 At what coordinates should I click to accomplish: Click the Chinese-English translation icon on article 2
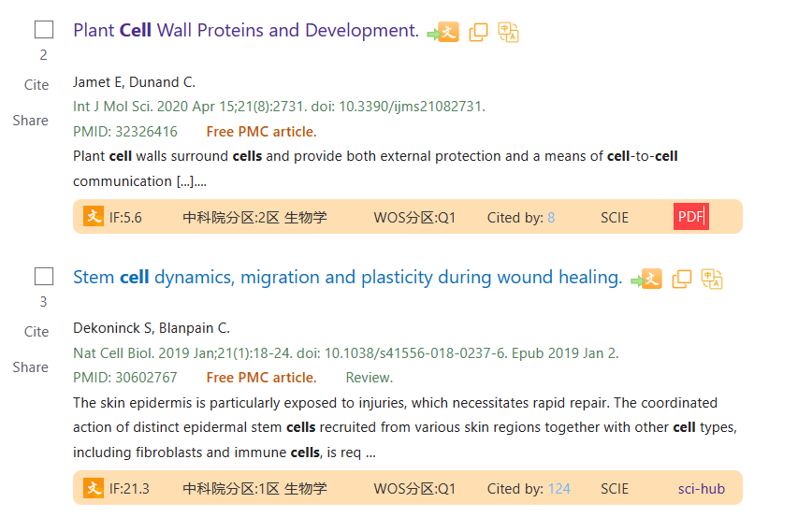[x=508, y=32]
